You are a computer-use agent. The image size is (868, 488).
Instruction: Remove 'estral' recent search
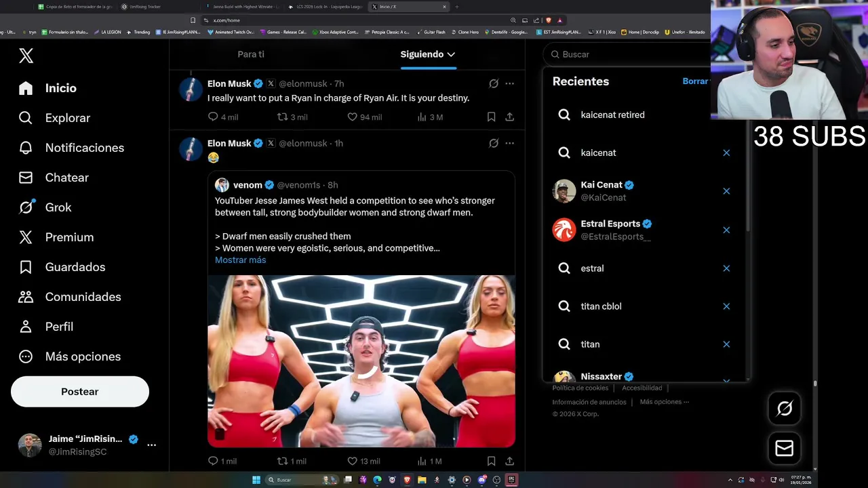point(726,268)
